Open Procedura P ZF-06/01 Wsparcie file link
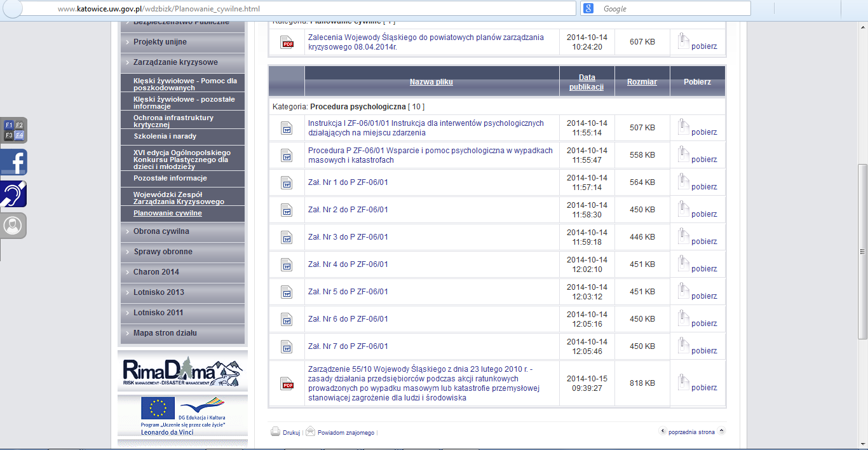This screenshot has height=450, width=868. pos(430,155)
